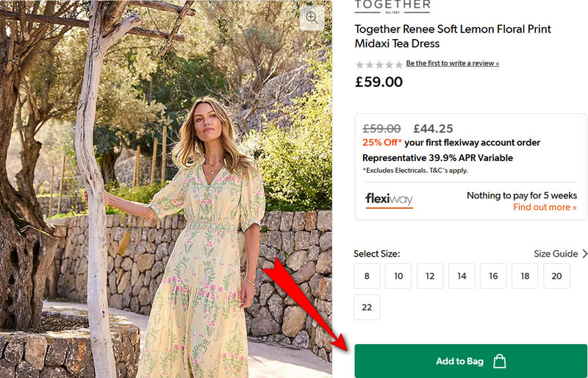Select size 20
This screenshot has width=588, height=378.
click(556, 276)
